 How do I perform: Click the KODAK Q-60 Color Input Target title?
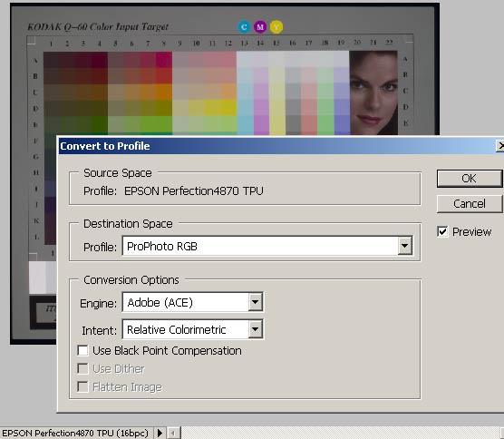pyautogui.click(x=98, y=26)
